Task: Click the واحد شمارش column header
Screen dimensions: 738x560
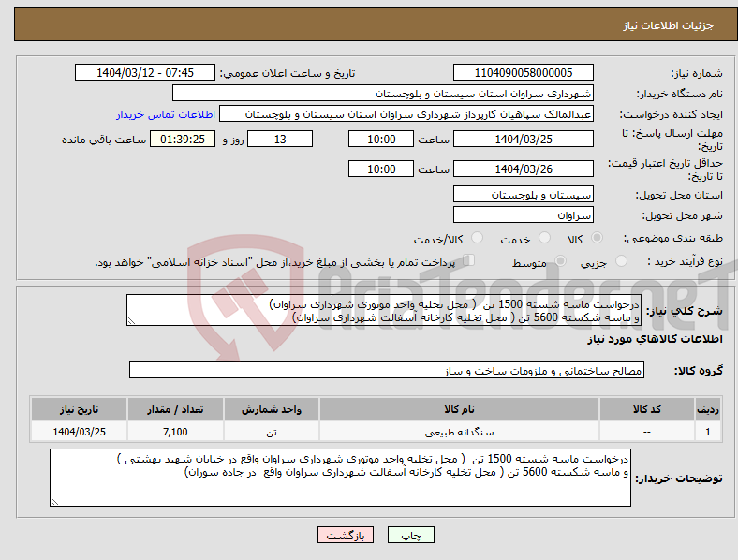Action: pyautogui.click(x=272, y=409)
